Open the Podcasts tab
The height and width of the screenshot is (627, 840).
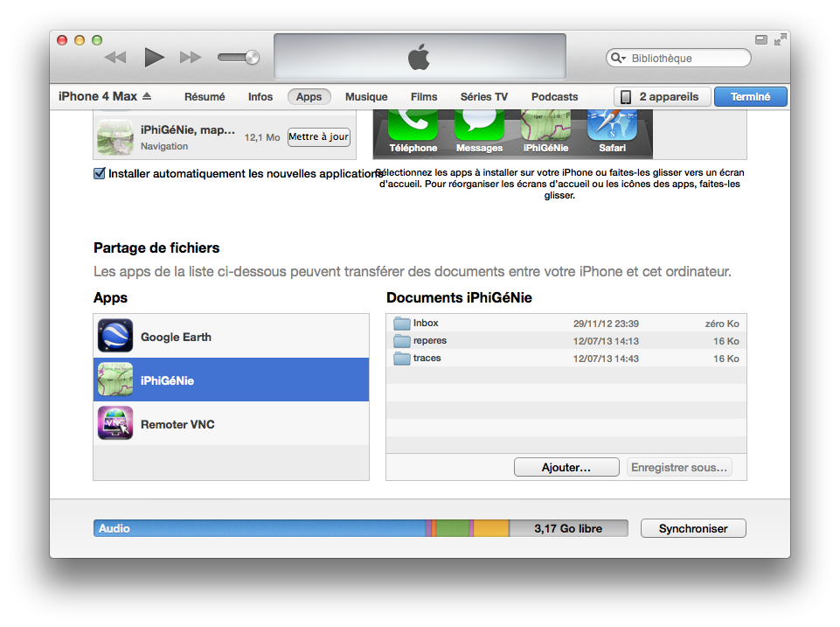(x=554, y=97)
